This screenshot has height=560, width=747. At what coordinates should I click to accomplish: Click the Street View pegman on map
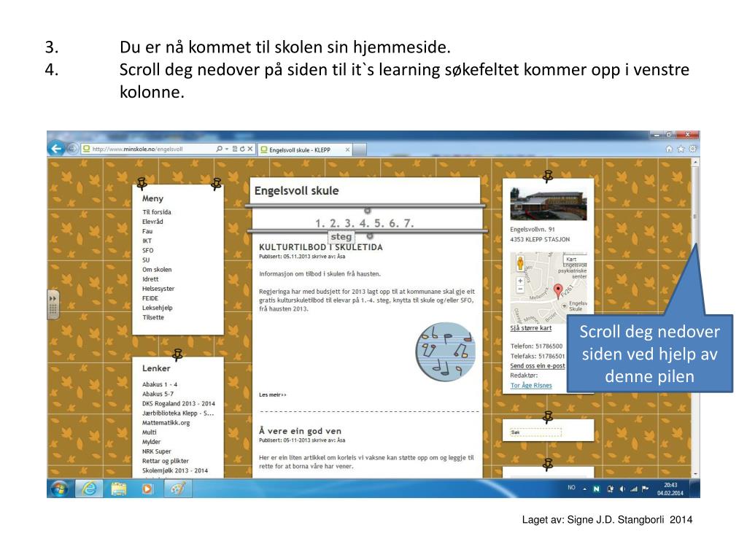pyautogui.click(x=520, y=262)
